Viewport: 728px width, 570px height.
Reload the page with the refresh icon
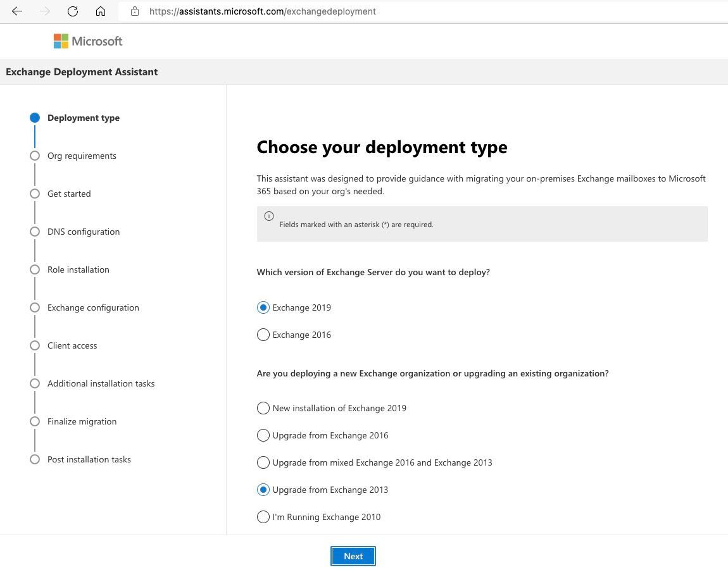tap(73, 11)
